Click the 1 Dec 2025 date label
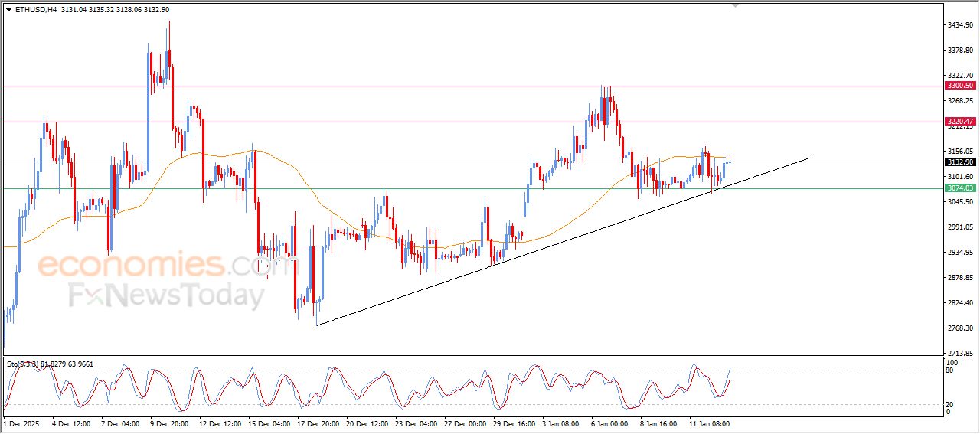Image resolution: width=980 pixels, height=434 pixels. (21, 423)
